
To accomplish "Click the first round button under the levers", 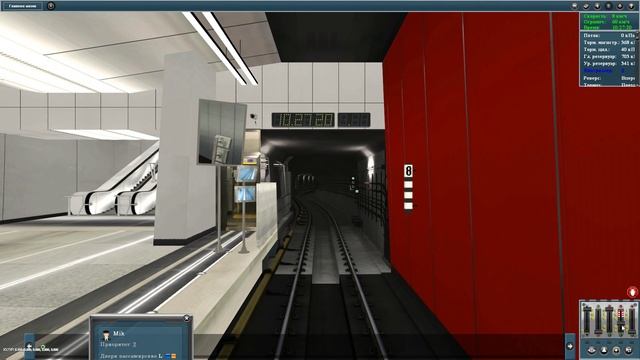I will (x=591, y=350).
